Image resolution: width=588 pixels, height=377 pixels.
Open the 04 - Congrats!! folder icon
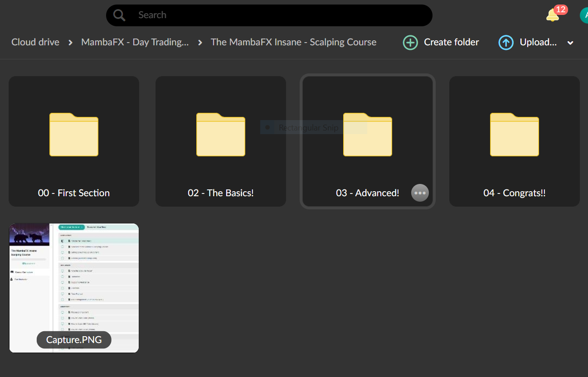[515, 135]
